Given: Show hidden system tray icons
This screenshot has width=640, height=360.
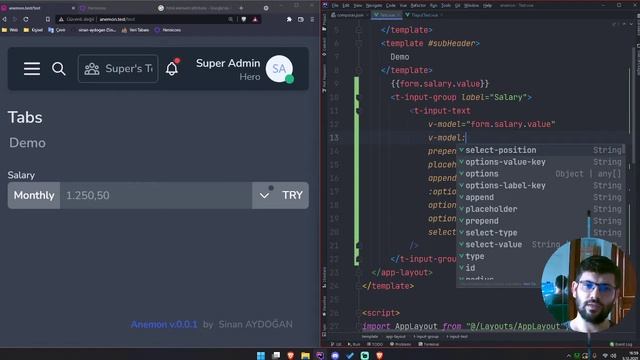Looking at the screenshot, I should (x=569, y=356).
